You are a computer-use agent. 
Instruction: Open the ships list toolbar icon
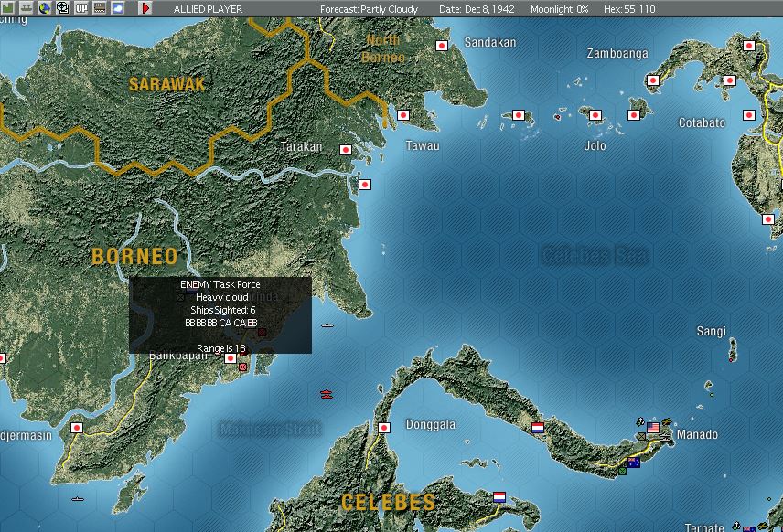pos(26,8)
